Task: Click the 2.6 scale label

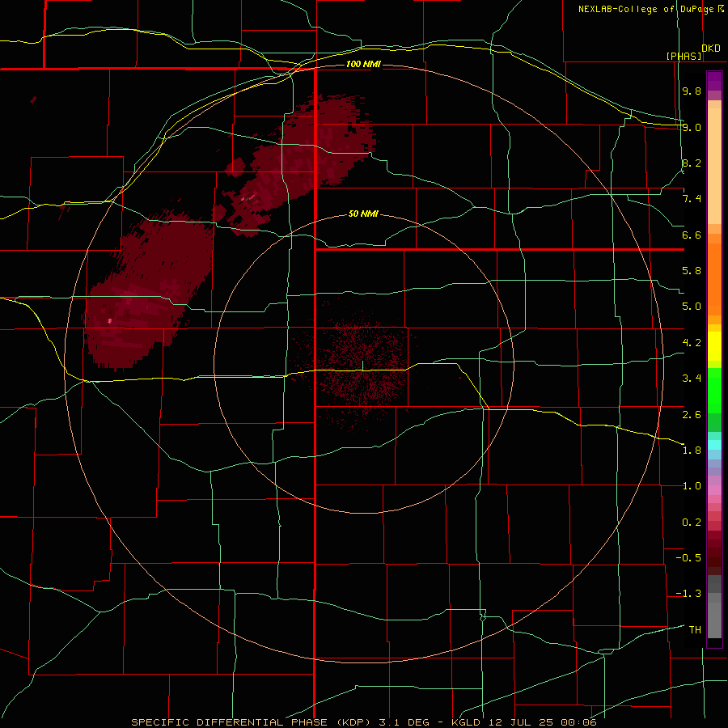Action: click(692, 415)
